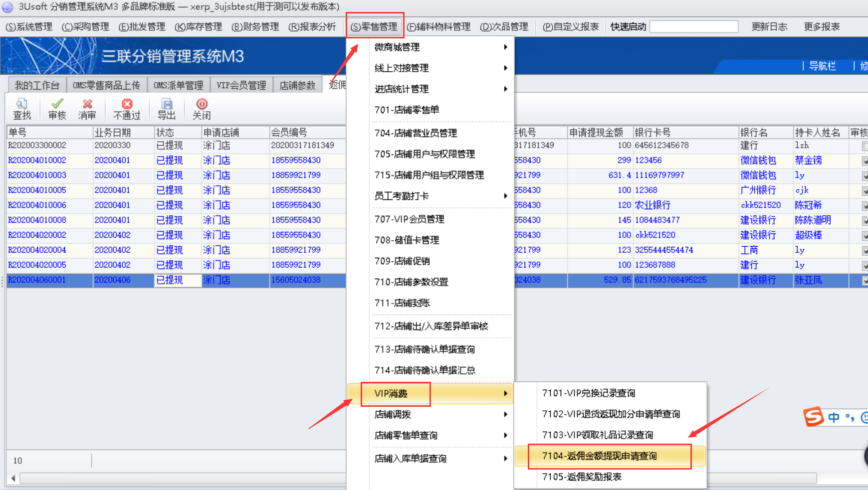The width and height of the screenshot is (868, 490).
Task: Switch to the 我的工作台 tab
Action: [x=37, y=85]
